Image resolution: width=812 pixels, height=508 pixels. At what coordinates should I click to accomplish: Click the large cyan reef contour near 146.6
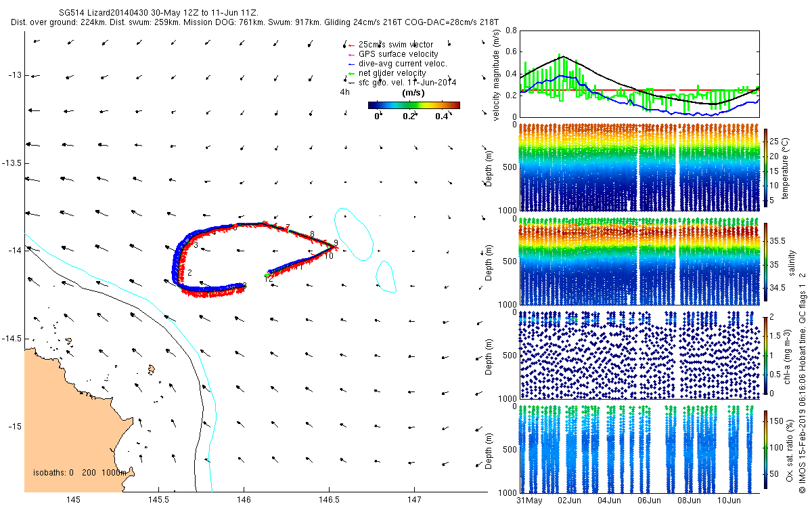tap(354, 234)
